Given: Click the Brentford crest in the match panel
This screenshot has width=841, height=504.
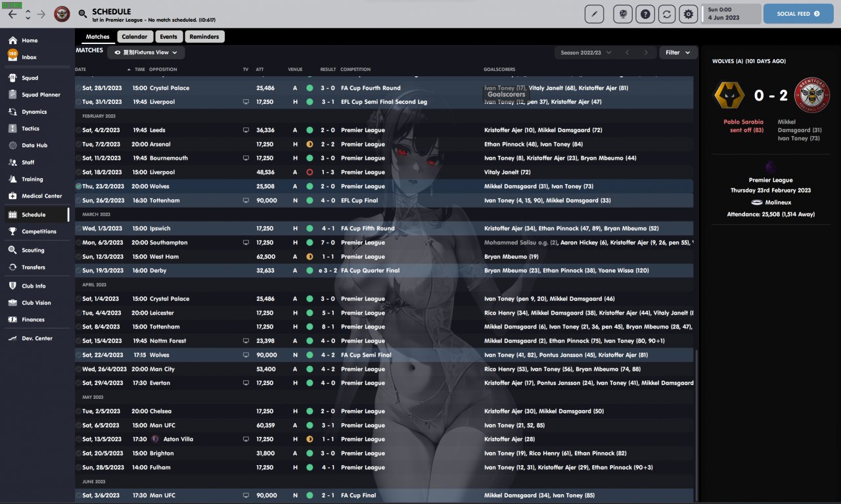Looking at the screenshot, I should pos(812,95).
